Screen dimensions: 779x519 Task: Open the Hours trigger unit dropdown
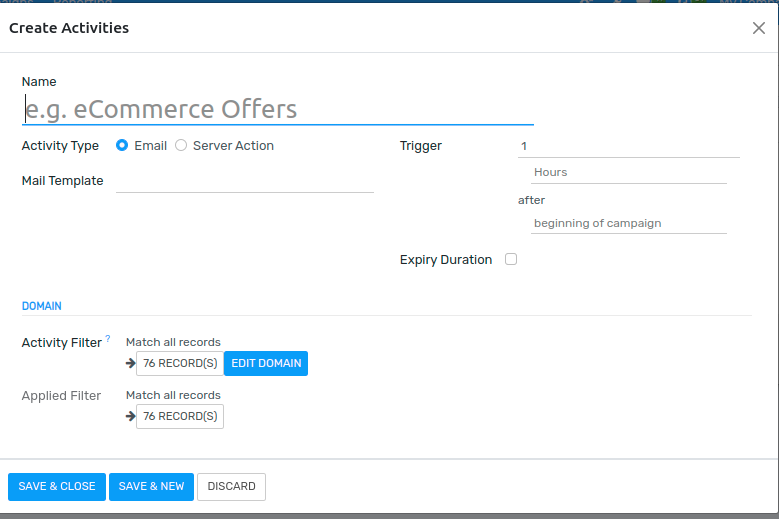click(628, 172)
